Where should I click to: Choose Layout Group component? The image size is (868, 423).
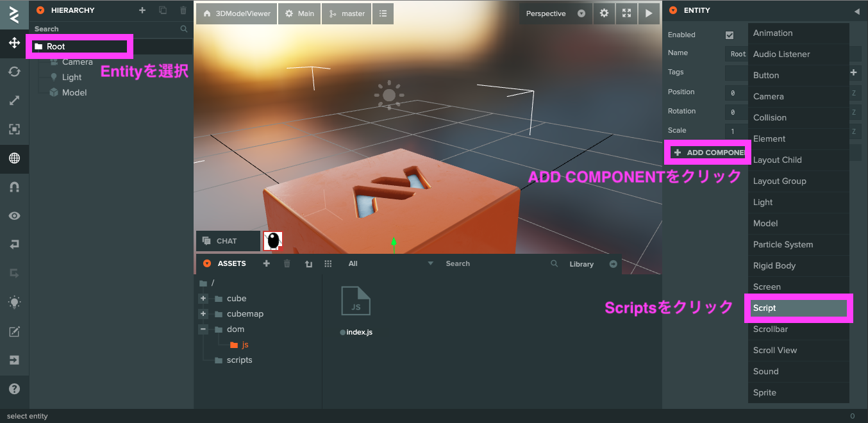click(x=799, y=181)
